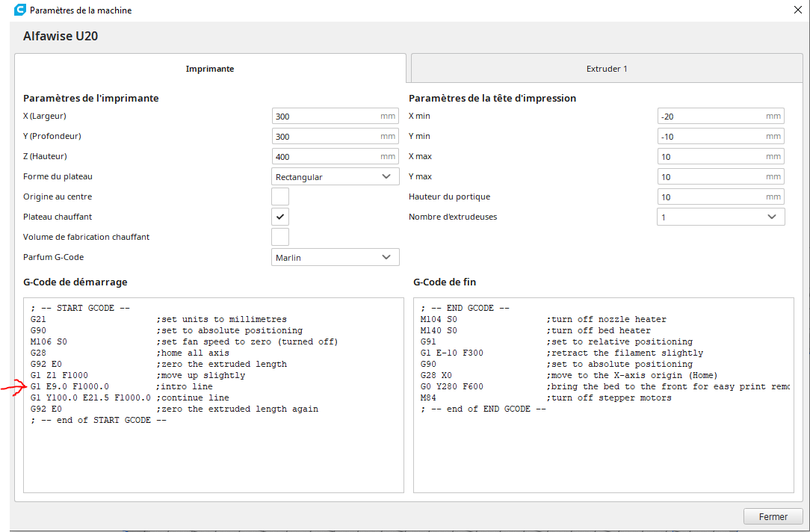810x532 pixels.
Task: Click the Y (Profondeur) input field
Action: [336, 136]
